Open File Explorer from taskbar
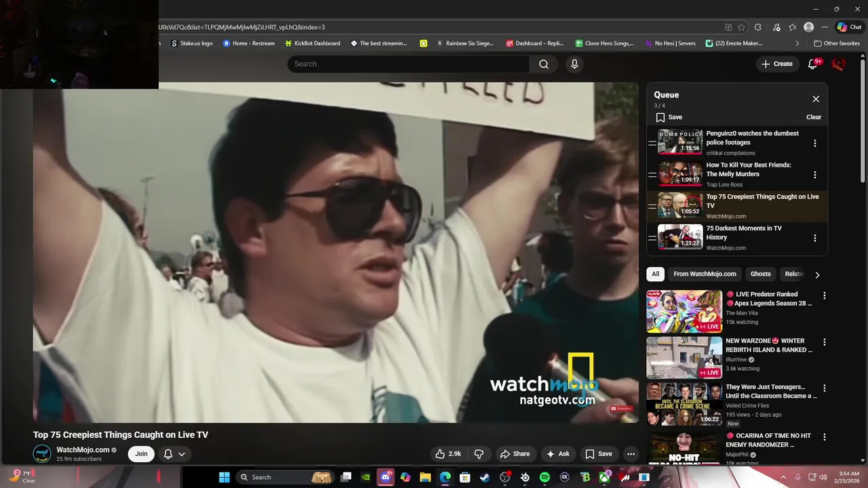This screenshot has height=488, width=868. click(425, 477)
